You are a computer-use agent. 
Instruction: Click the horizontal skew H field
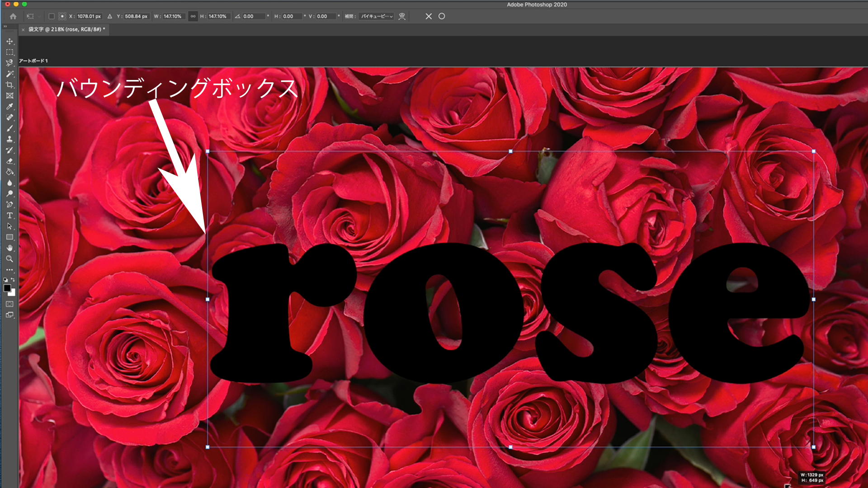pyautogui.click(x=292, y=16)
